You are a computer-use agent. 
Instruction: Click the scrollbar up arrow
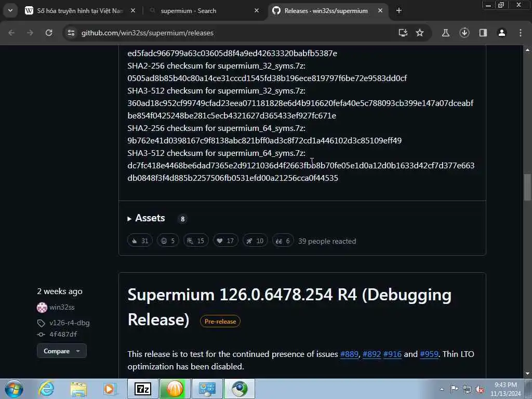coord(527,49)
